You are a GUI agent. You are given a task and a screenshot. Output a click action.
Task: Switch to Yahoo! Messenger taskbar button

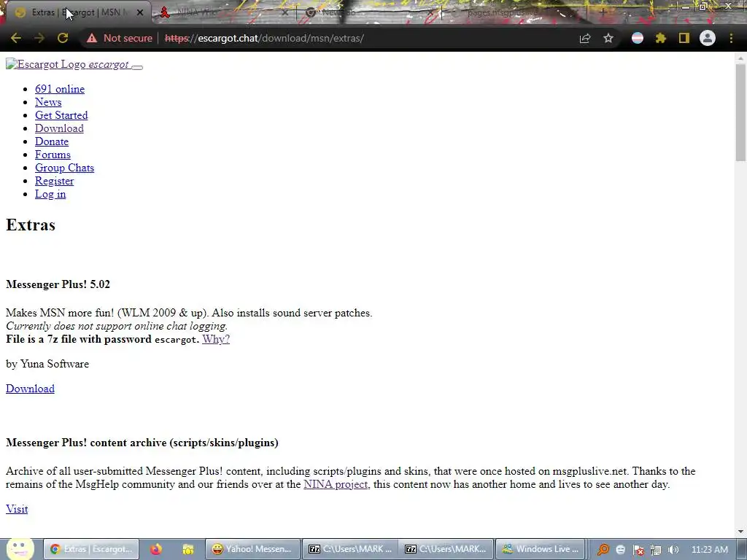tap(253, 549)
